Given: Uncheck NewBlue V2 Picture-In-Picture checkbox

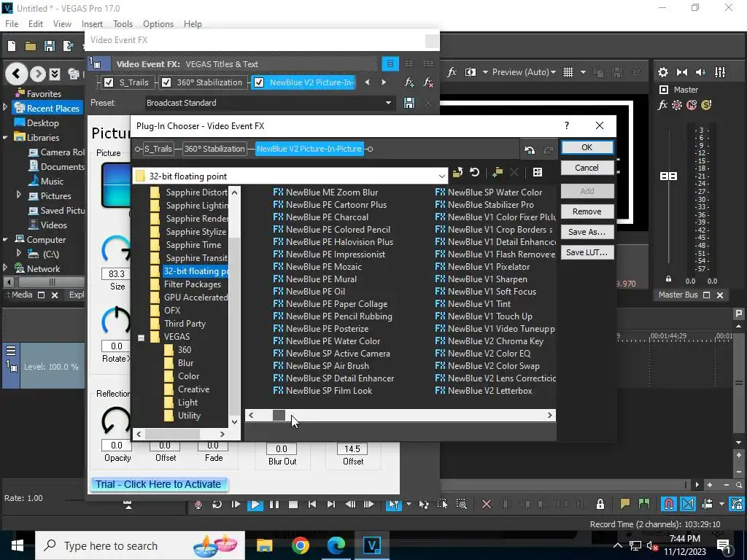Looking at the screenshot, I should [x=259, y=82].
